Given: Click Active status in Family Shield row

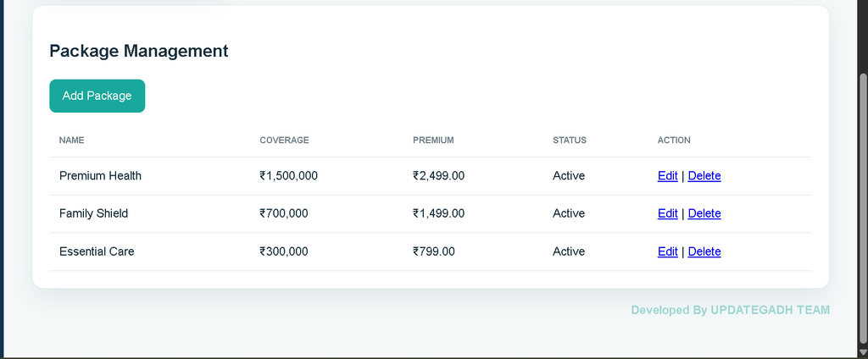Looking at the screenshot, I should point(569,213).
